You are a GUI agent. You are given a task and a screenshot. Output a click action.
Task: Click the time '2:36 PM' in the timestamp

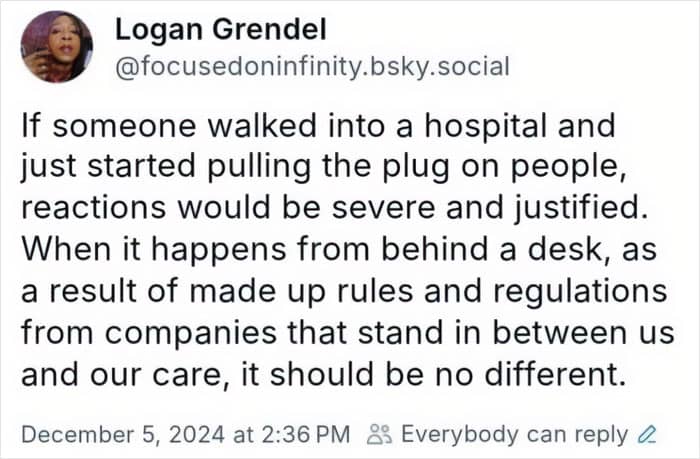coord(303,435)
